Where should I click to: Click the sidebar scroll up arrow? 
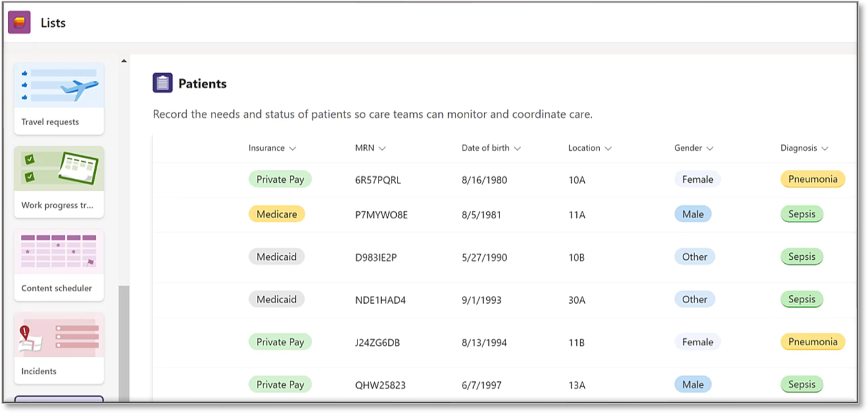coord(124,61)
